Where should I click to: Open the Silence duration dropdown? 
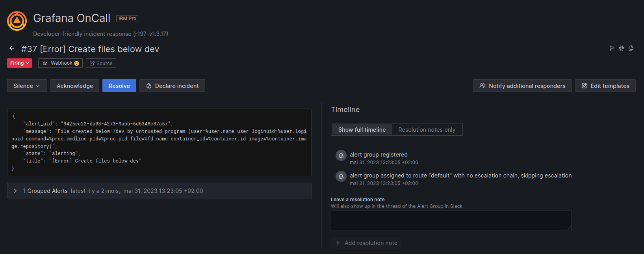point(27,86)
